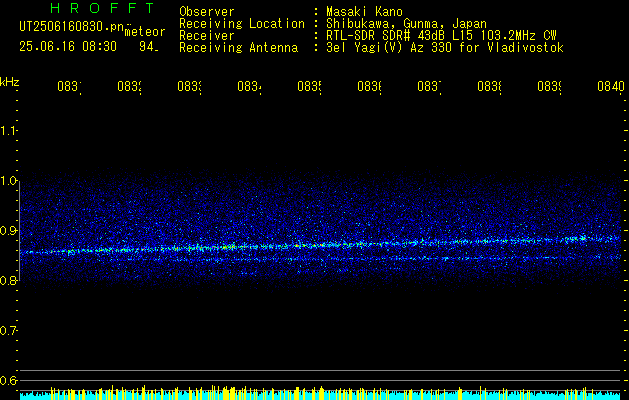Click the 0840 time marker
629x400 pixels.
[611, 86]
